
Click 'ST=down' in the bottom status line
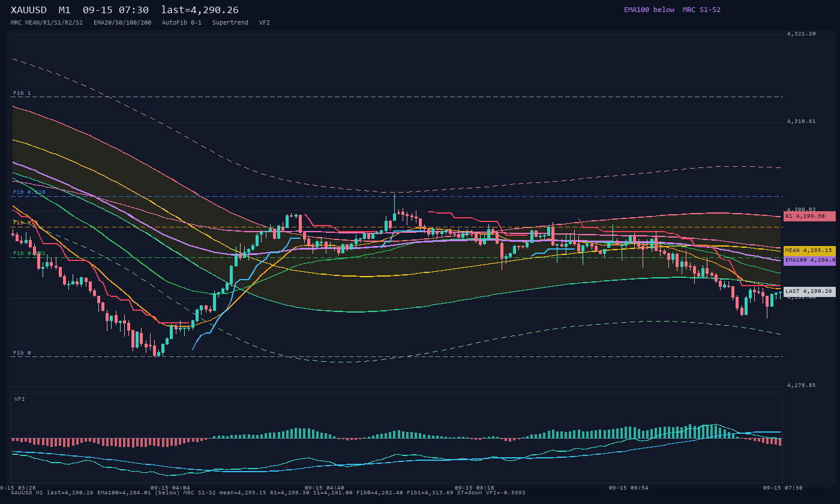[470, 493]
